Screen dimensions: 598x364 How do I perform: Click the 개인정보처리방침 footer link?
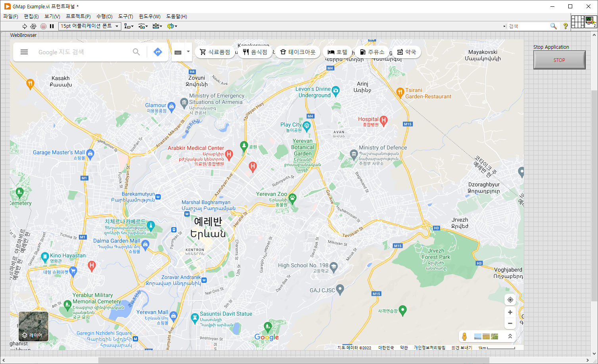pyautogui.click(x=429, y=348)
